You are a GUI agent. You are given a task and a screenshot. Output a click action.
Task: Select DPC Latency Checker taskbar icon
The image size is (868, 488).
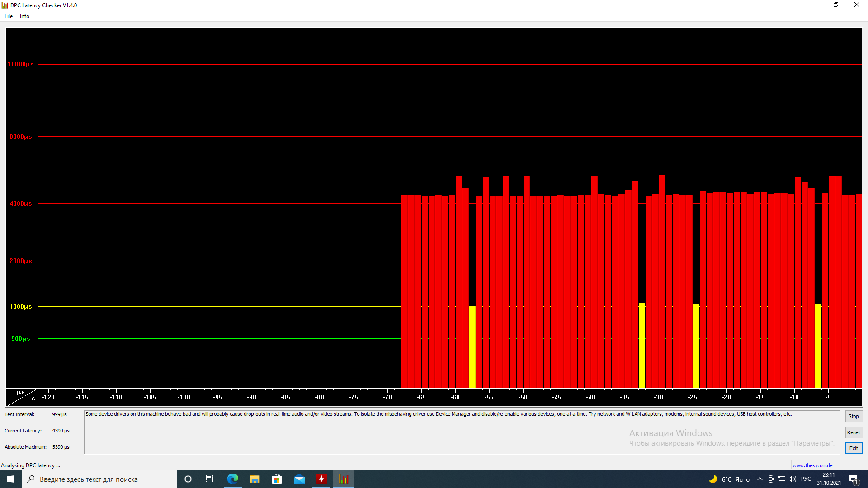pos(344,479)
